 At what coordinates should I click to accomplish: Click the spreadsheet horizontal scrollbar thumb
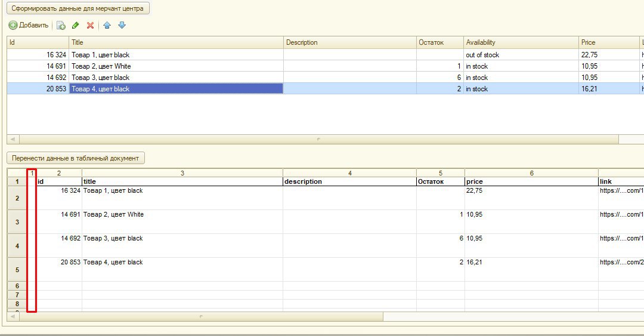click(202, 317)
